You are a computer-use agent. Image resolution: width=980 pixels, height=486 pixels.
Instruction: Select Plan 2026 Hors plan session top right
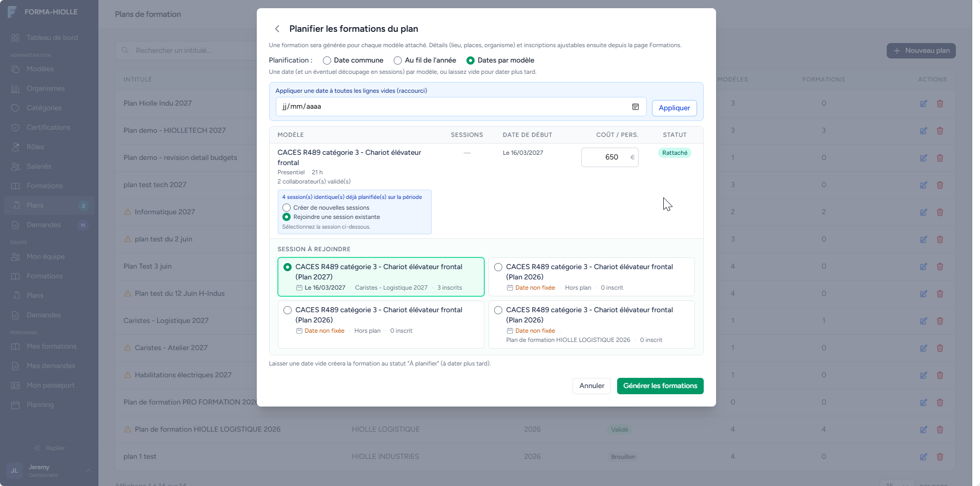click(x=591, y=277)
